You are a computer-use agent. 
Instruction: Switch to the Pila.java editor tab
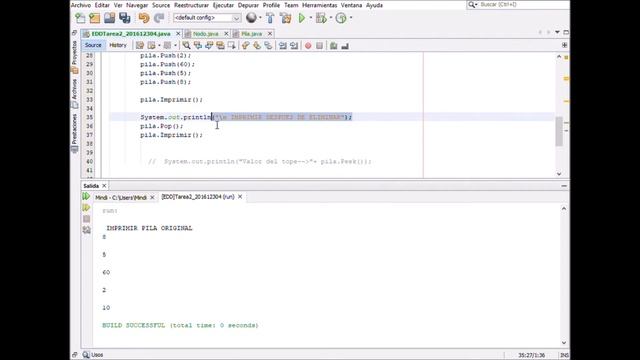click(251, 34)
